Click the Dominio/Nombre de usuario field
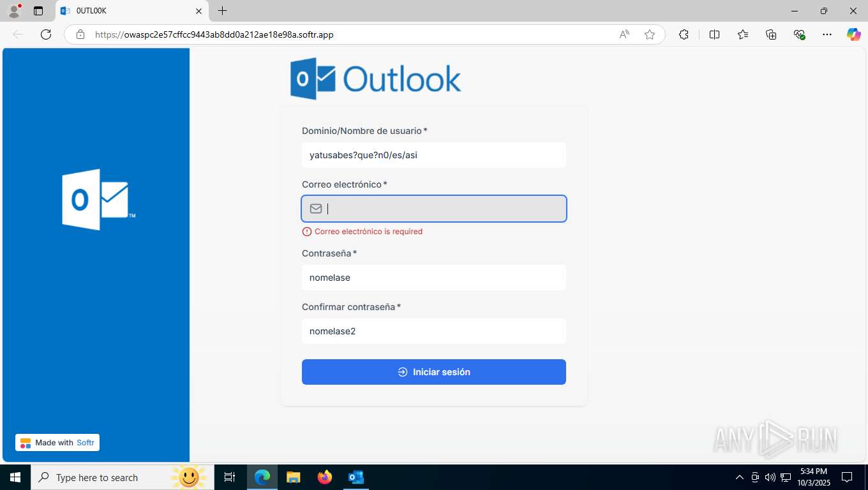Screen dimensions: 868x490 (434, 155)
